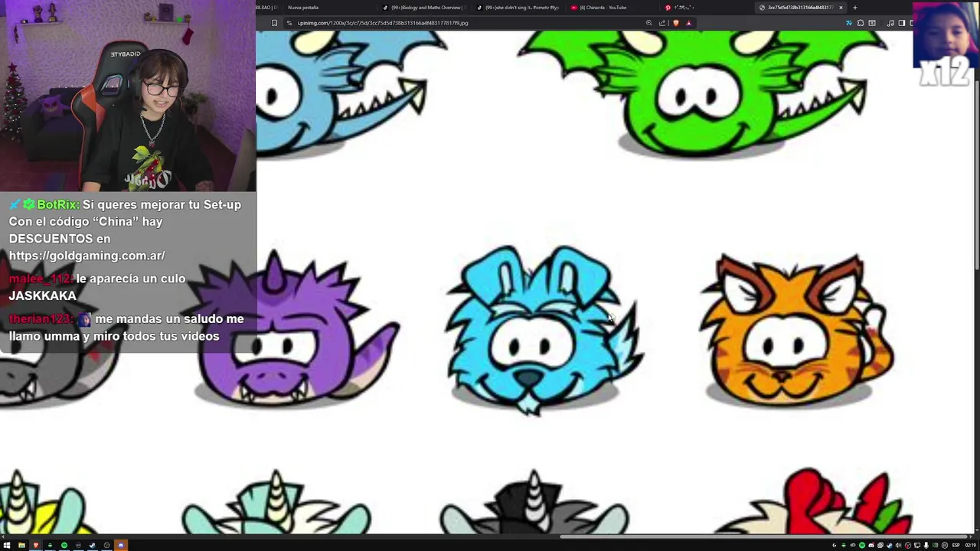Viewport: 980px width, 551px height.
Task: Open the Windows Start menu
Action: click(7, 545)
